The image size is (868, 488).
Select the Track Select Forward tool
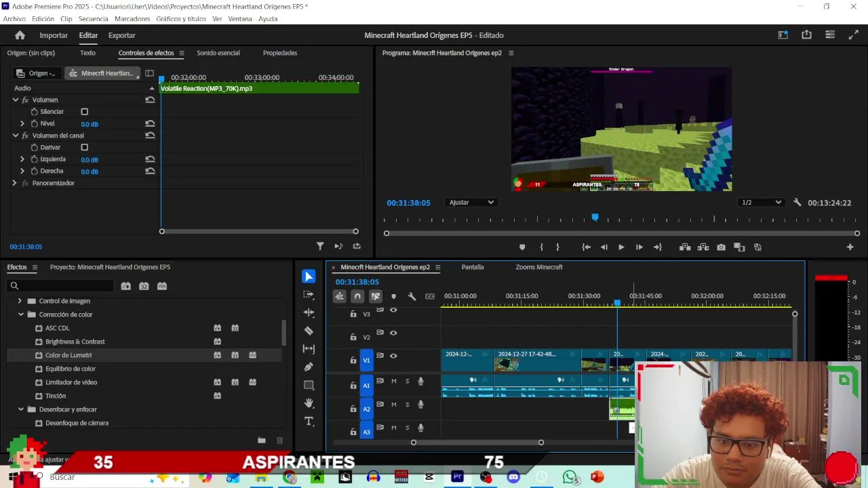coord(309,295)
